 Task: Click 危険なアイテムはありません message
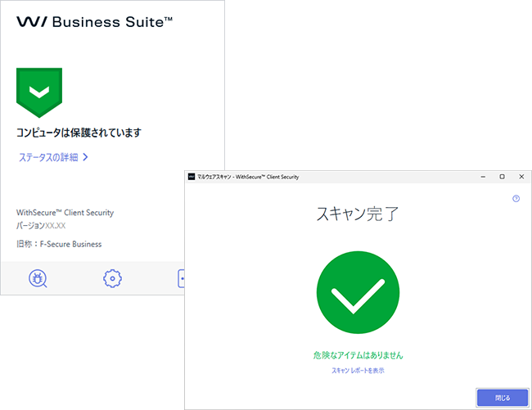(358, 355)
